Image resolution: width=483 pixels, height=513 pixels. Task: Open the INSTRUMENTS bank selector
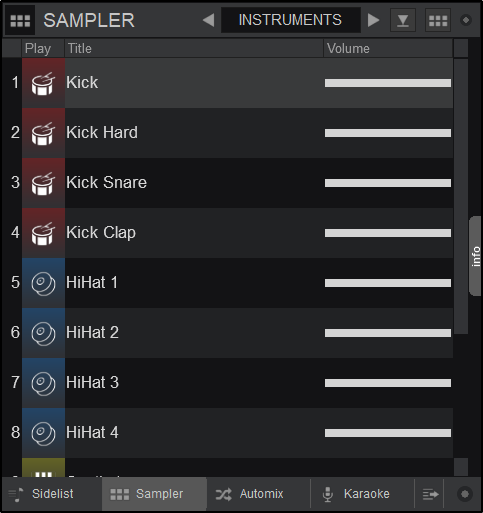291,20
